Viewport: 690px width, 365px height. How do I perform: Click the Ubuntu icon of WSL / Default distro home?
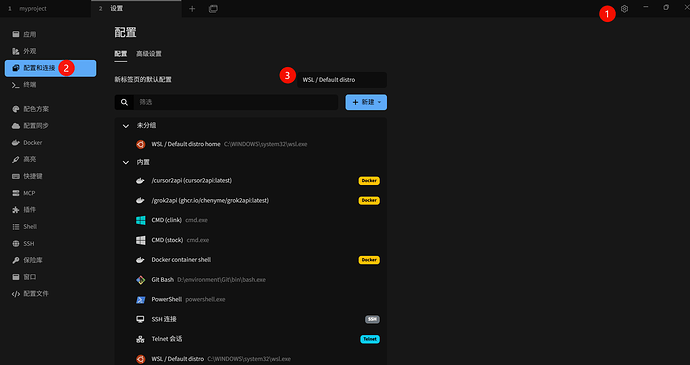[x=140, y=144]
